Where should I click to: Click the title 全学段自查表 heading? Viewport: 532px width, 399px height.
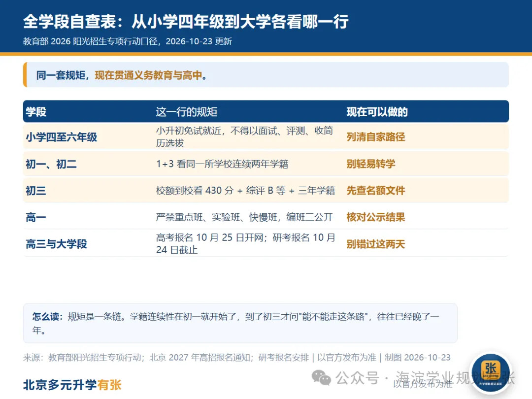[69, 22]
